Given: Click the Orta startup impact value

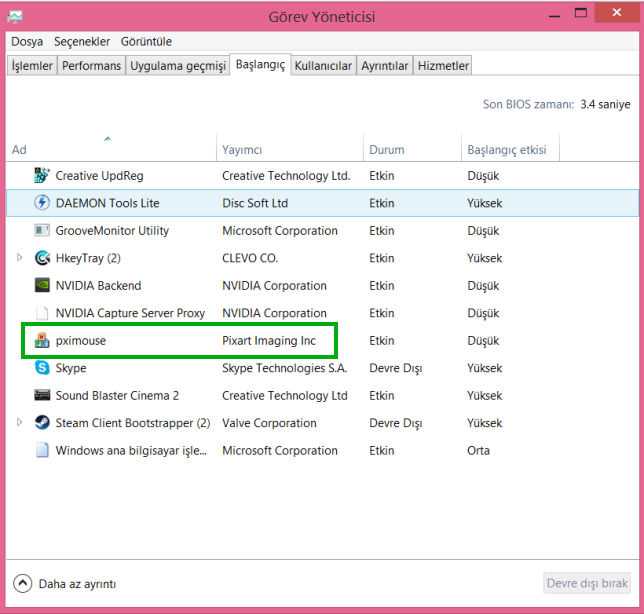Looking at the screenshot, I should pos(478,451).
